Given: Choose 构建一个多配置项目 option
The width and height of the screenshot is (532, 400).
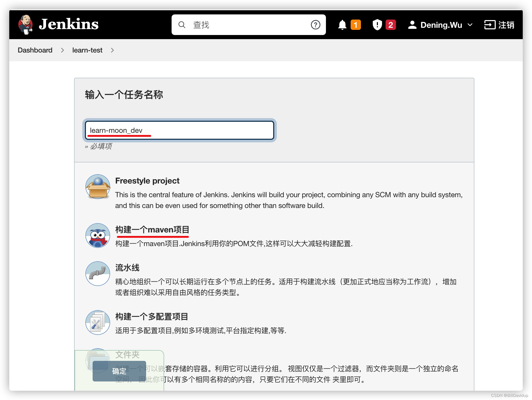Looking at the screenshot, I should pyautogui.click(x=152, y=317).
